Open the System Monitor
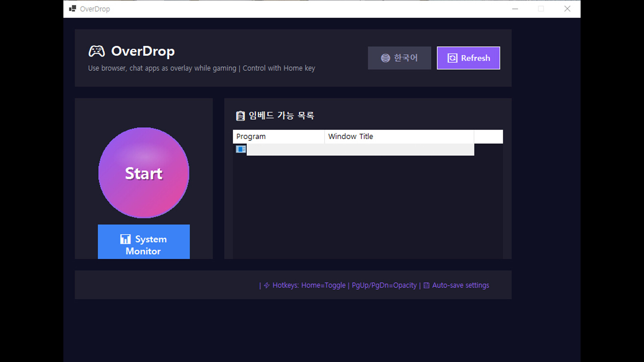 click(x=144, y=242)
